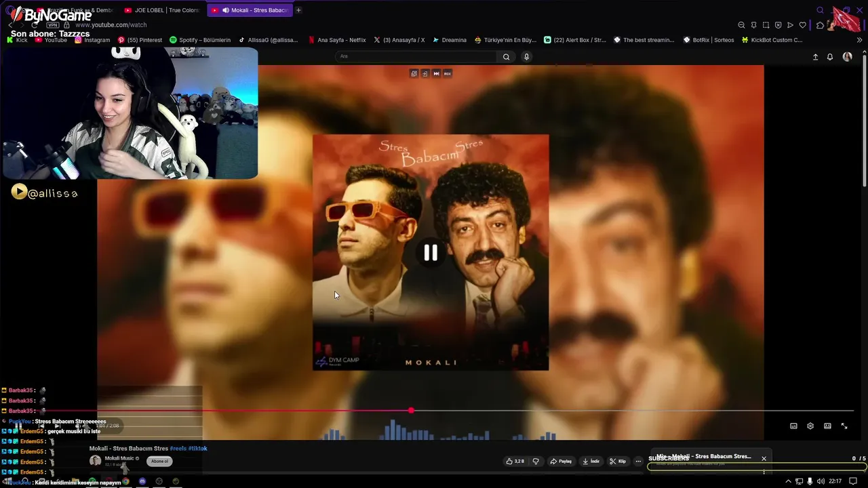Click the heart bookmark icon in toolbar
This screenshot has width=868, height=488.
click(x=803, y=25)
